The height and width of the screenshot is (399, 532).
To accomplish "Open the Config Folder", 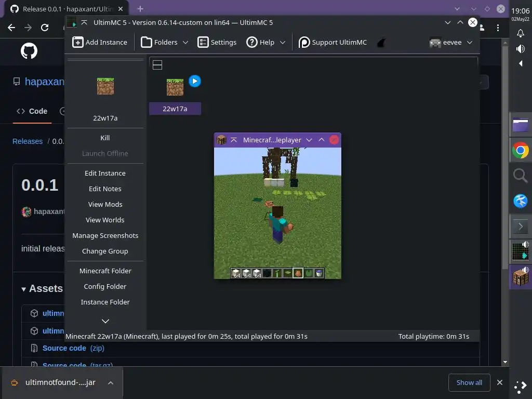I will click(105, 286).
